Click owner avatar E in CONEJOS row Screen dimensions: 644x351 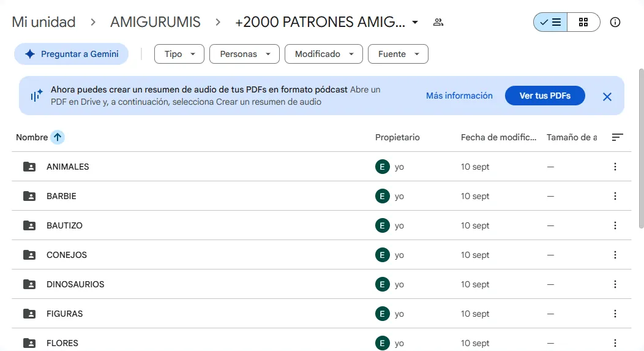tap(383, 255)
